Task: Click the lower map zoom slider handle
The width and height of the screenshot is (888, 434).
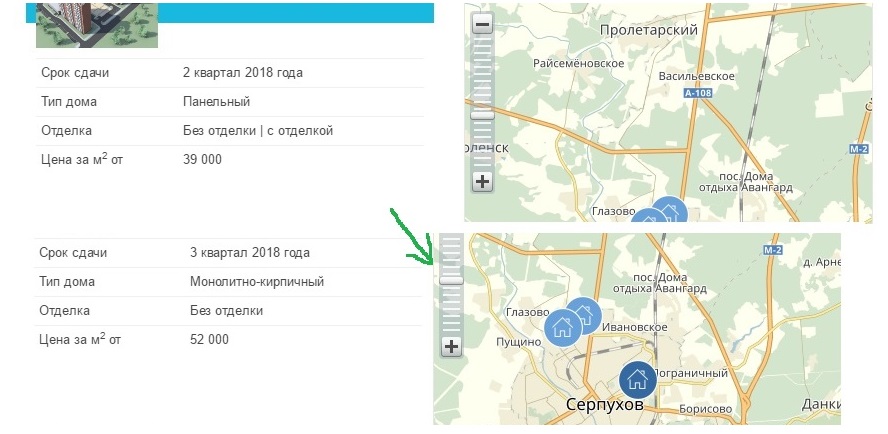Action: [x=451, y=280]
